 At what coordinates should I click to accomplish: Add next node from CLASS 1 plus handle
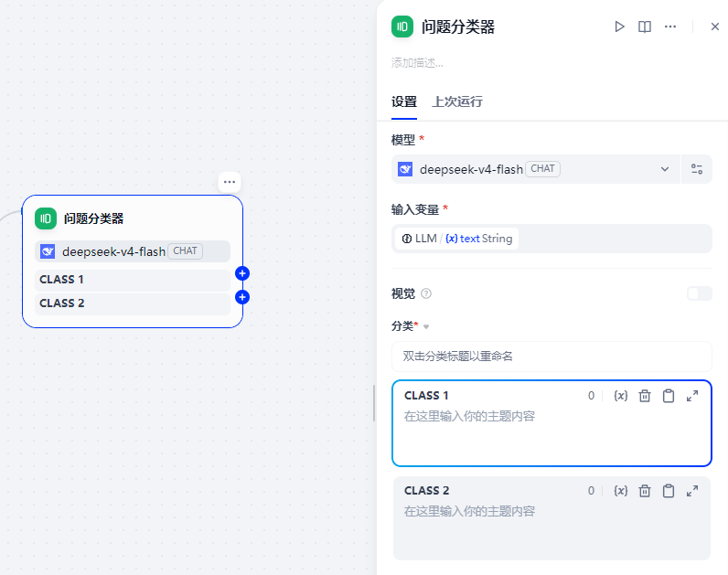pyautogui.click(x=242, y=273)
